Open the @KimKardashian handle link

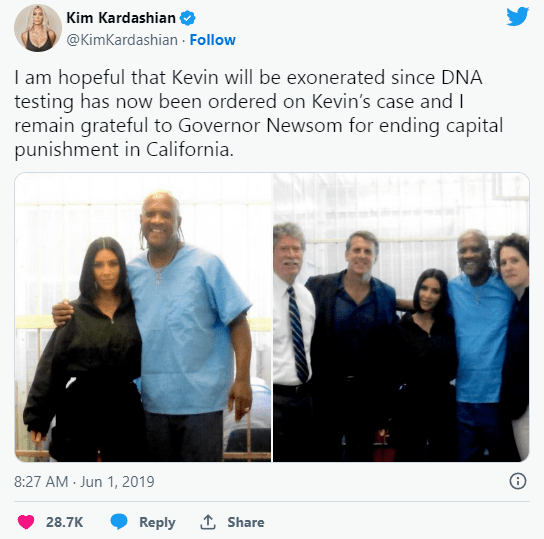tap(122, 40)
